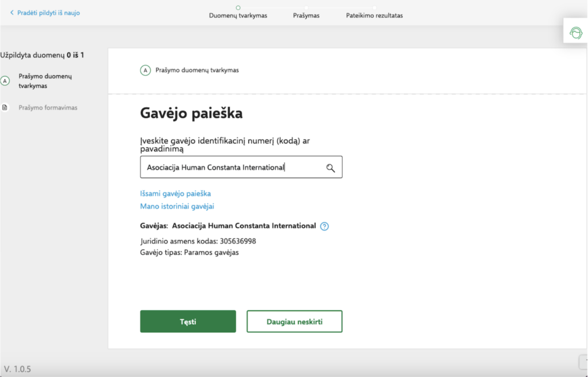Click the circle marker above Duomenų tvarkymas
The image size is (588, 377).
238,7
